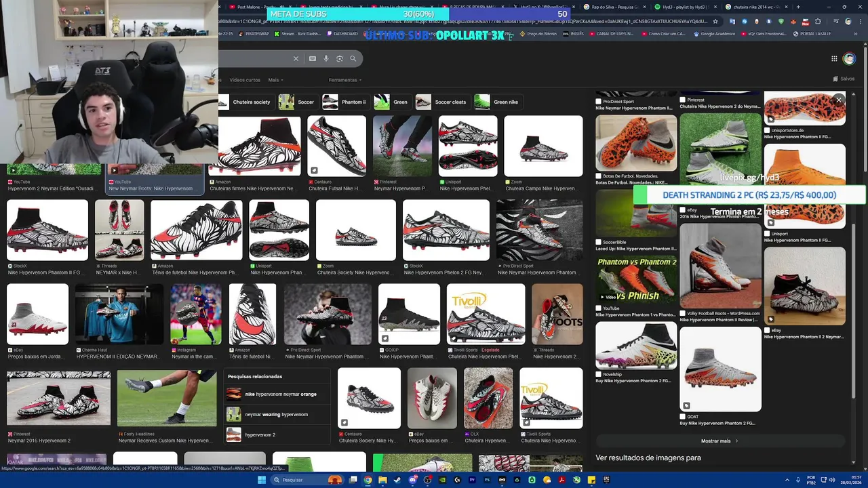The image size is (868, 488).
Task: Open the Salvos saved items link
Action: click(x=843, y=79)
